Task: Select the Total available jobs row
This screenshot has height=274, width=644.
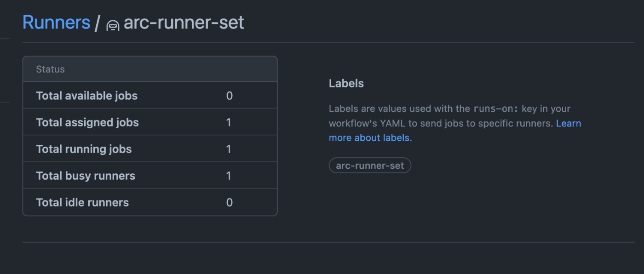Action: pos(150,96)
